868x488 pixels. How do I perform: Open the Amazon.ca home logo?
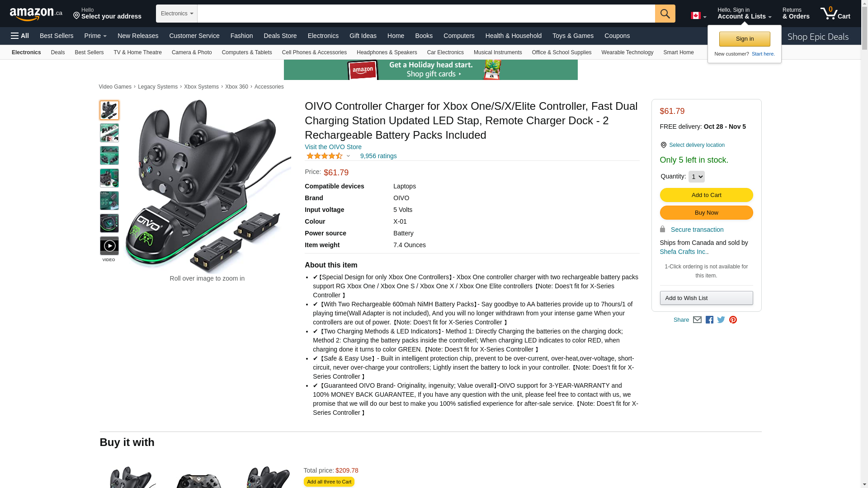[36, 14]
